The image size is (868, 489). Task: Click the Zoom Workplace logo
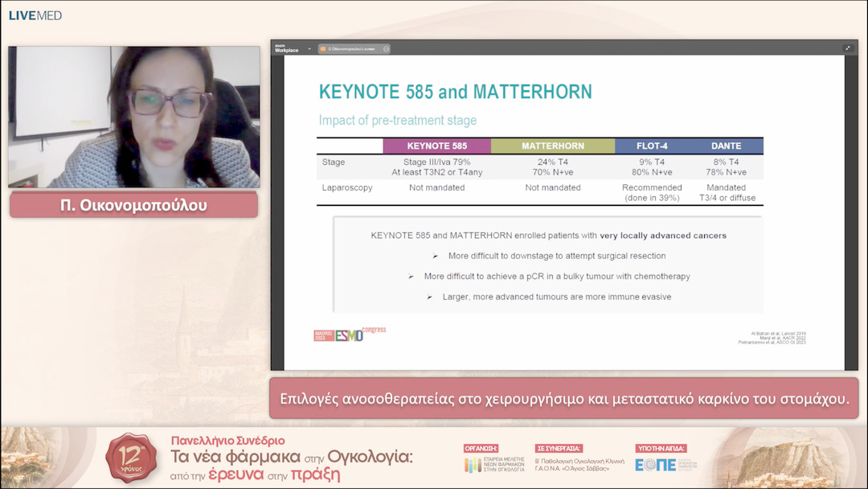click(286, 49)
